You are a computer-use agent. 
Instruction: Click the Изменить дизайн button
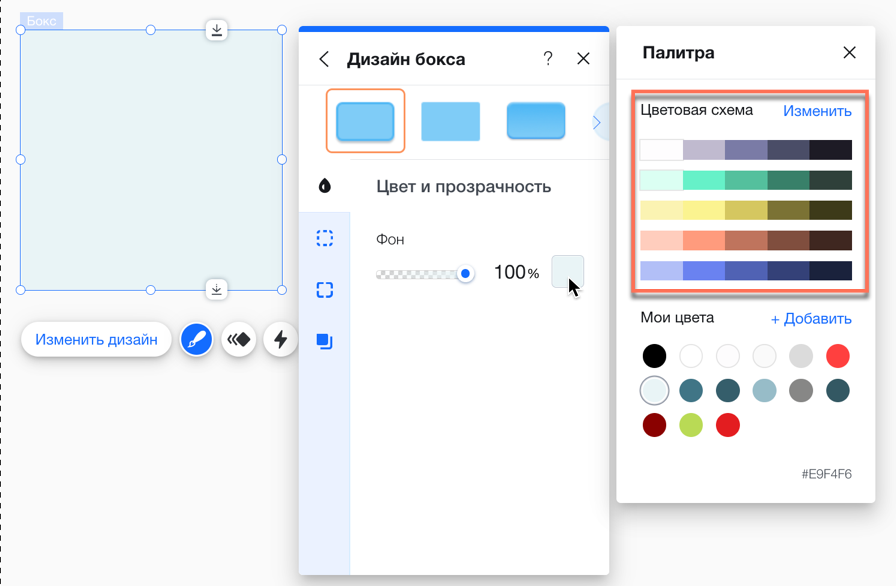97,339
